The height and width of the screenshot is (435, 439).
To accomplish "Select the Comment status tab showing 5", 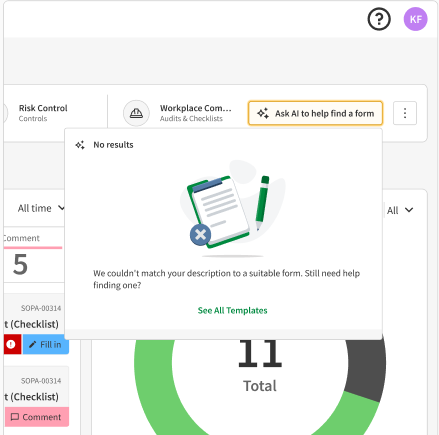I will 33,255.
